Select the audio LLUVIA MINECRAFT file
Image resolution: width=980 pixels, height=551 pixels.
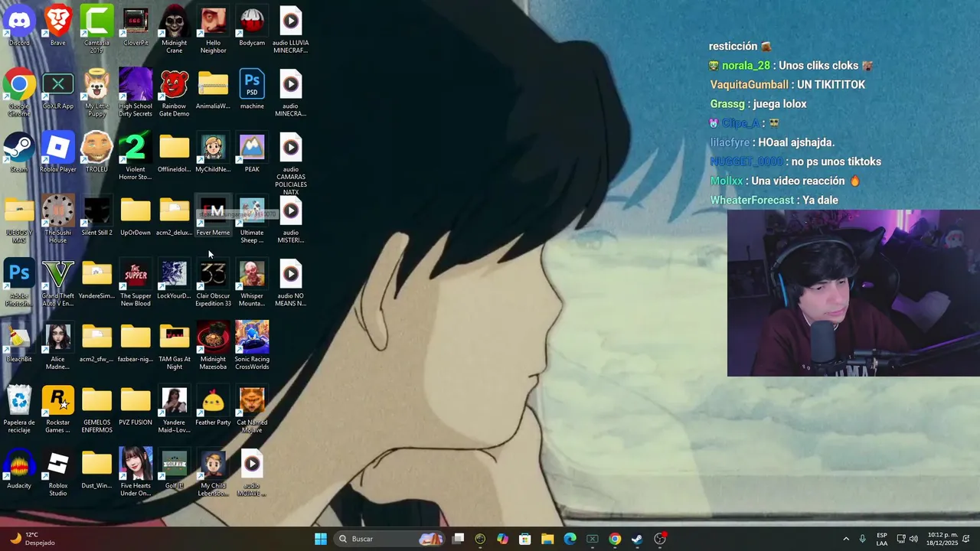[x=290, y=31]
